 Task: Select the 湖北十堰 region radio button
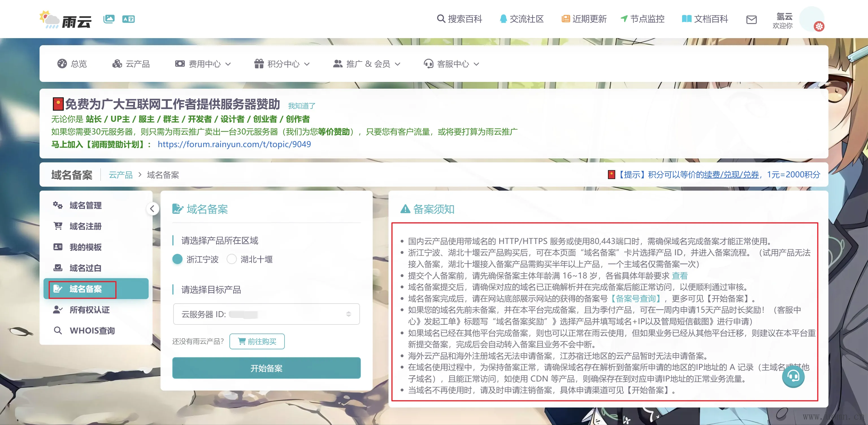point(231,259)
